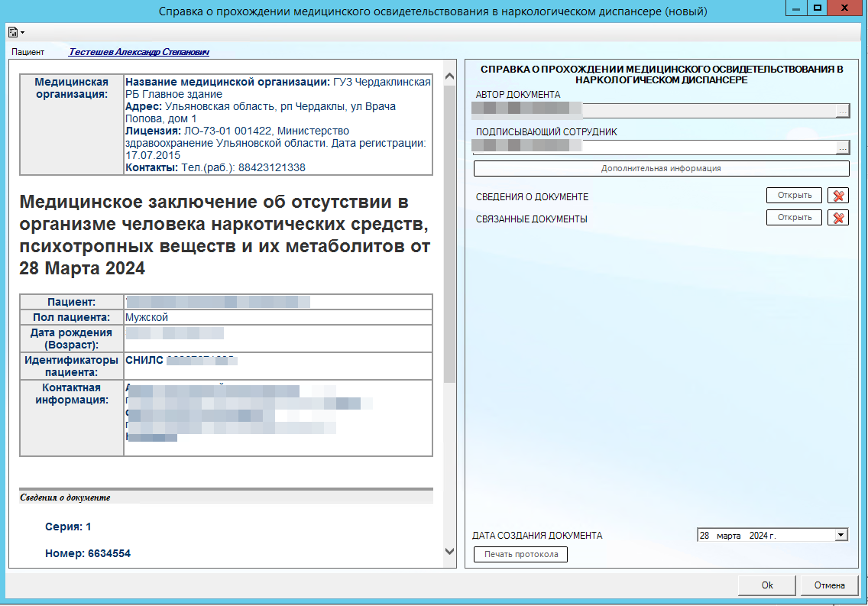868x606 pixels.
Task: Clear Связанные документы with red cross
Action: coord(838,218)
